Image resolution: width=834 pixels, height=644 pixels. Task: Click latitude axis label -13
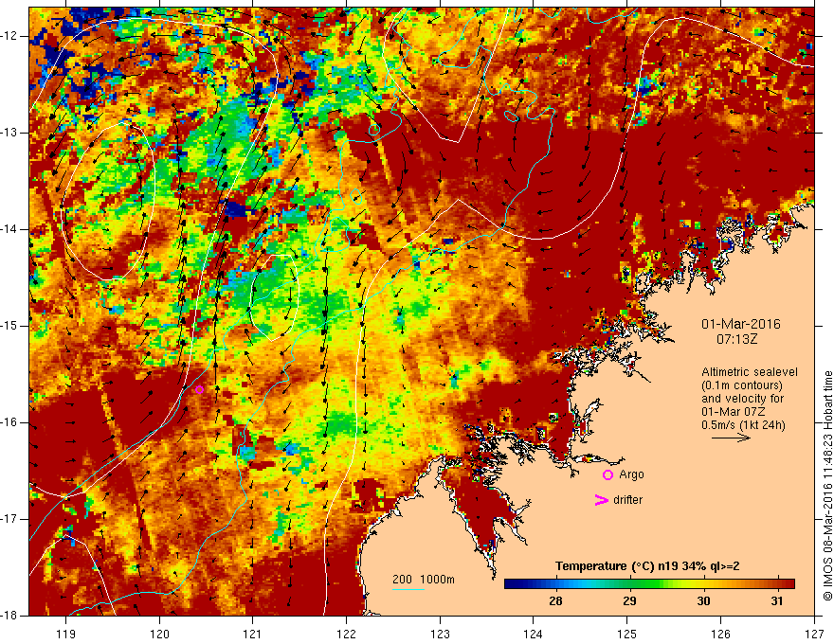tap(9, 133)
